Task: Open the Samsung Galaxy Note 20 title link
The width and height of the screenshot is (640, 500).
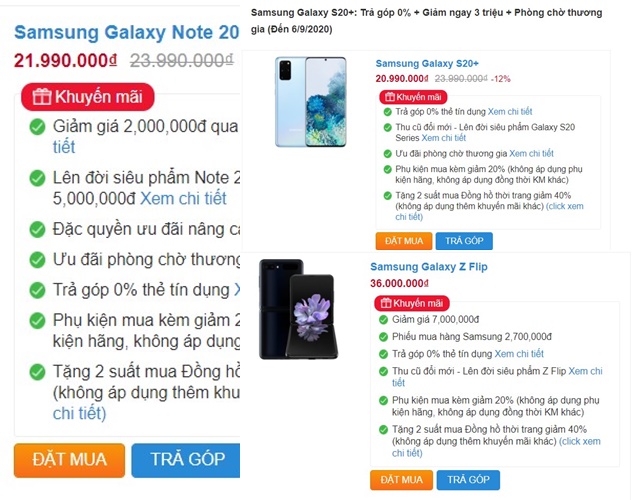Action: click(x=127, y=32)
